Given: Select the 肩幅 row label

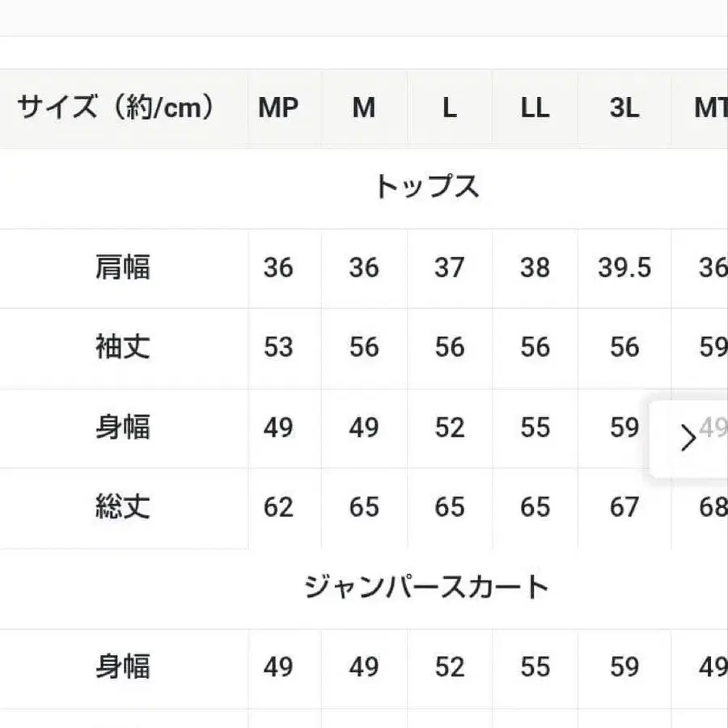Looking at the screenshot, I should (123, 268).
